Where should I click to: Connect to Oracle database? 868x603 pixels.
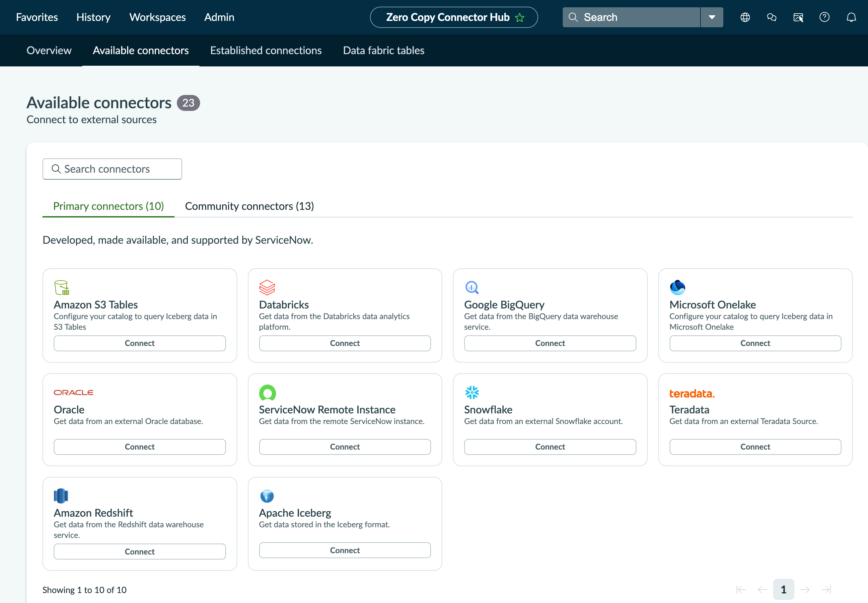click(140, 447)
